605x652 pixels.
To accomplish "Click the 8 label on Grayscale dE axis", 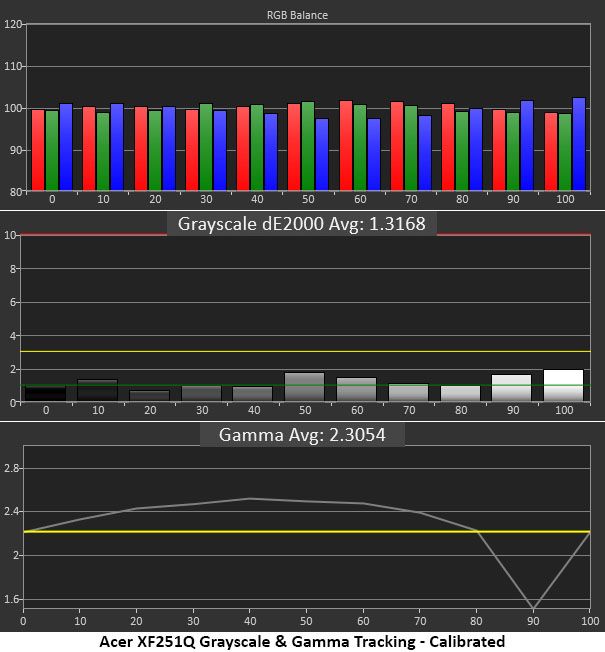I will (x=13, y=269).
